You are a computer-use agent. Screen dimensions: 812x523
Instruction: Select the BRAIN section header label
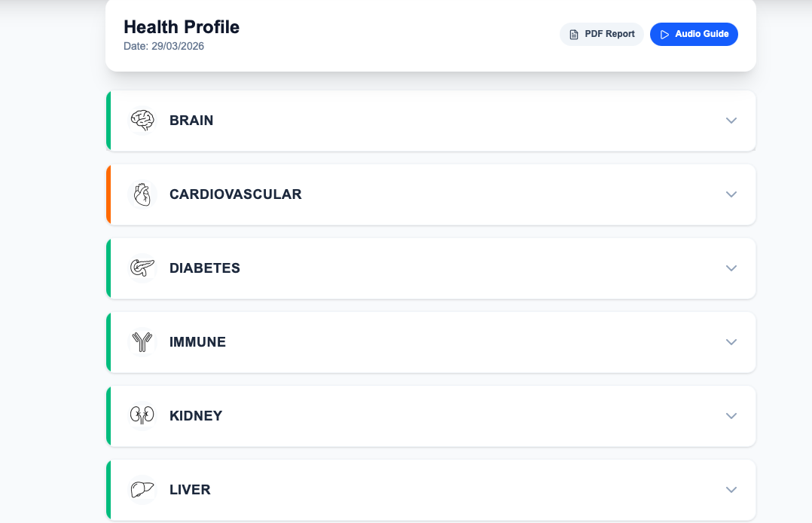[x=191, y=120]
